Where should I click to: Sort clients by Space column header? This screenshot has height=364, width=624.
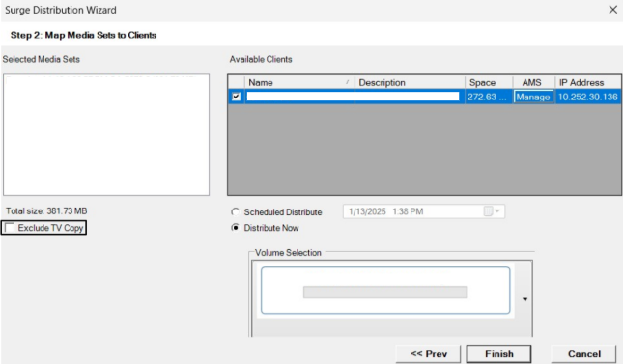489,82
